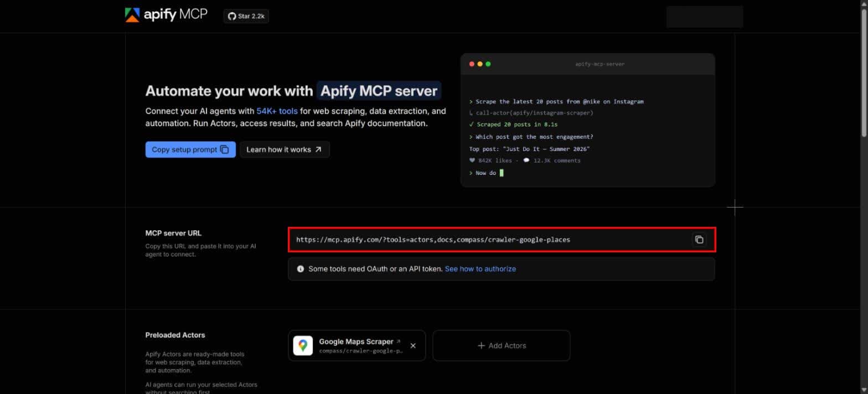868x394 pixels.
Task: Click the dark button in top right header
Action: tap(705, 17)
